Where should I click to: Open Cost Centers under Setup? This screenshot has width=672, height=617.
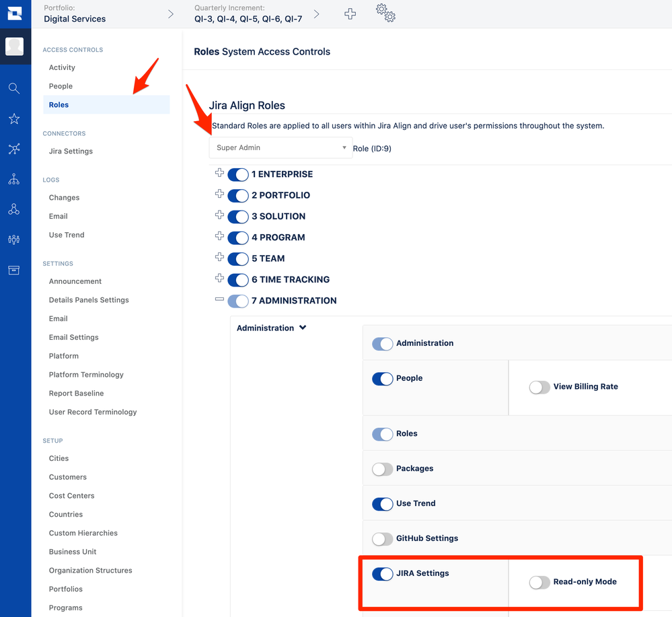[x=71, y=496]
